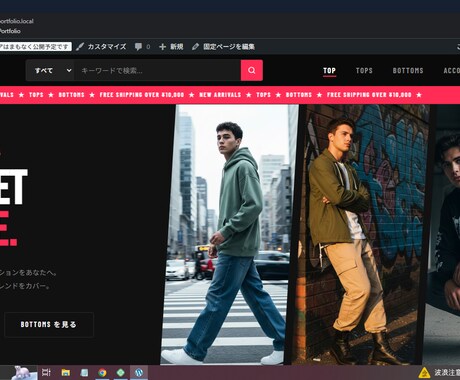This screenshot has width=460, height=380.
Task: Open the comments bubble in admin bar
Action: point(142,47)
